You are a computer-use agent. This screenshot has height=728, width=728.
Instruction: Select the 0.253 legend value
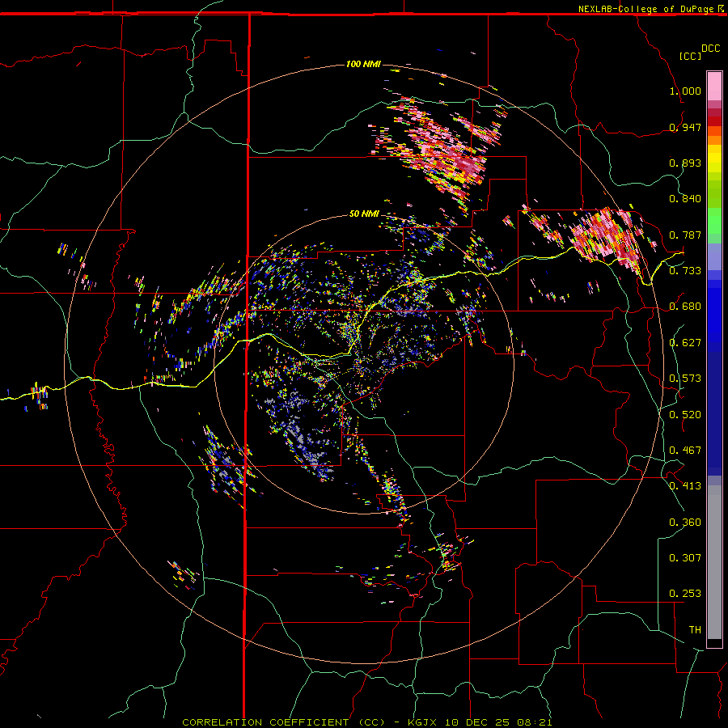click(685, 594)
